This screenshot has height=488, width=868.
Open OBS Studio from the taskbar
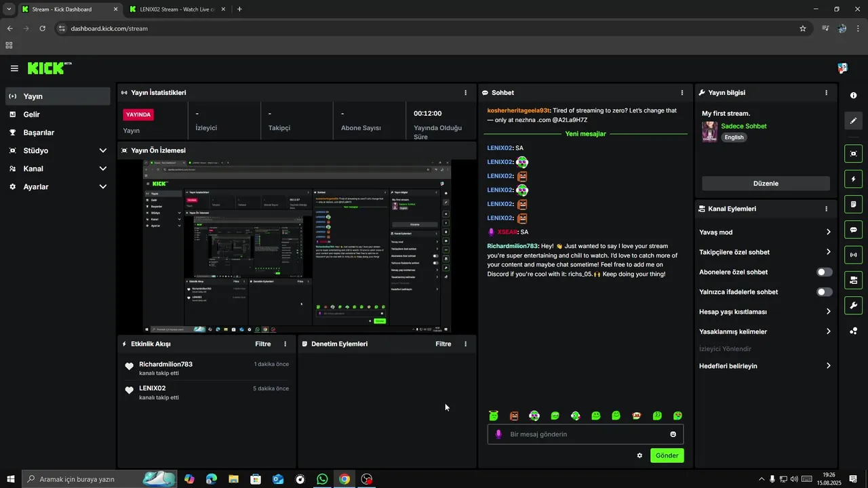367,479
